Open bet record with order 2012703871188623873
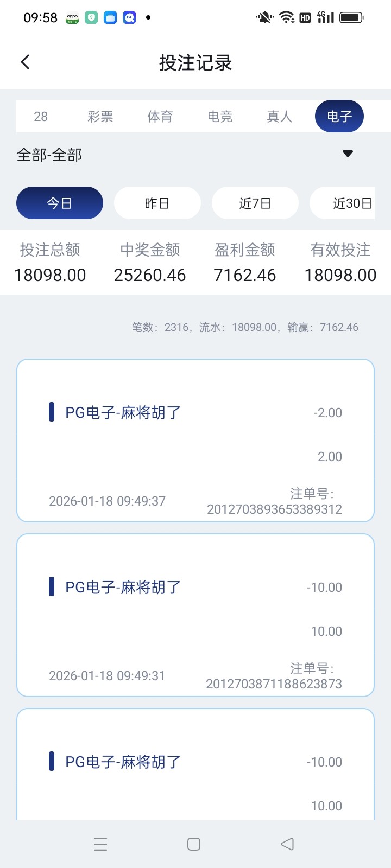The image size is (391, 868). click(195, 615)
